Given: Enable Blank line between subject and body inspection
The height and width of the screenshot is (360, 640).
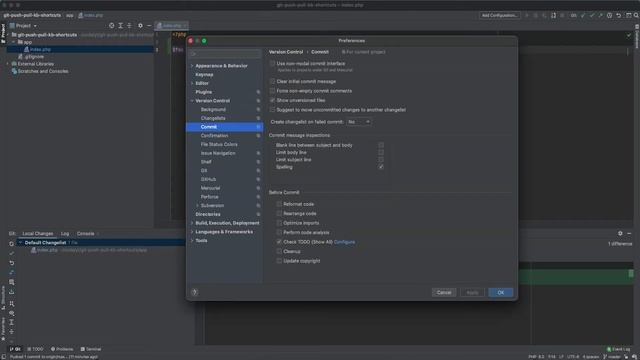Looking at the screenshot, I should [x=381, y=145].
